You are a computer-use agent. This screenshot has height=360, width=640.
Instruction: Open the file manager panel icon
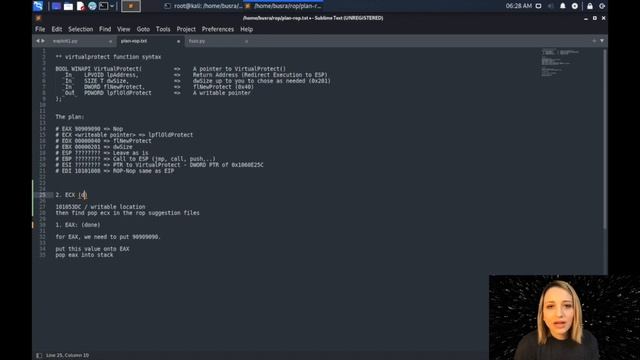pos(69,6)
